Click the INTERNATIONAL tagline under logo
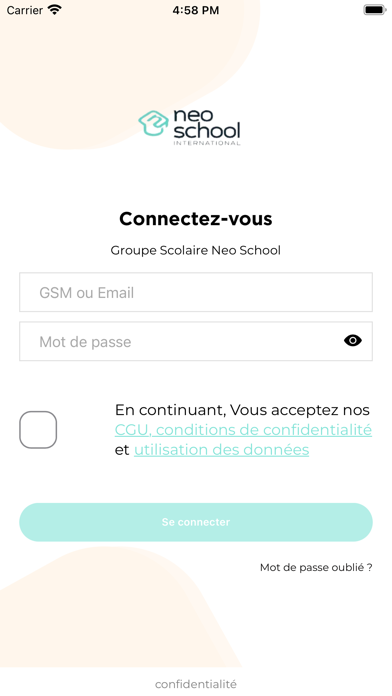392x696 pixels. click(x=206, y=143)
